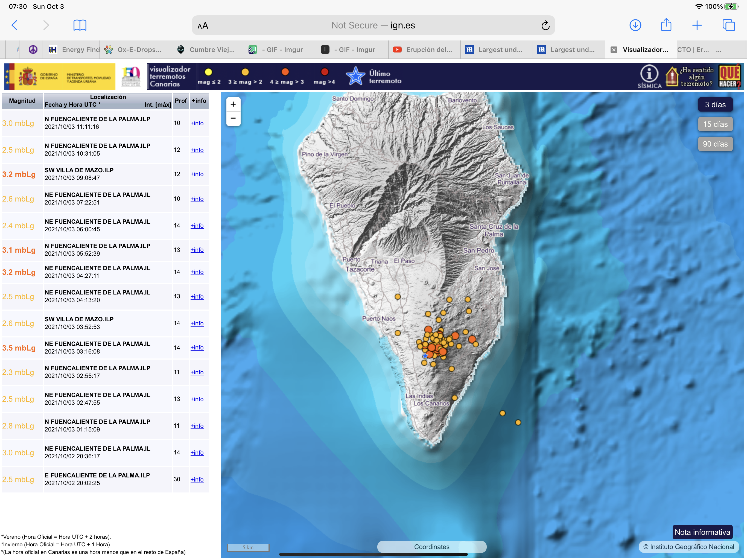Click the Último terremoto star icon

point(355,76)
